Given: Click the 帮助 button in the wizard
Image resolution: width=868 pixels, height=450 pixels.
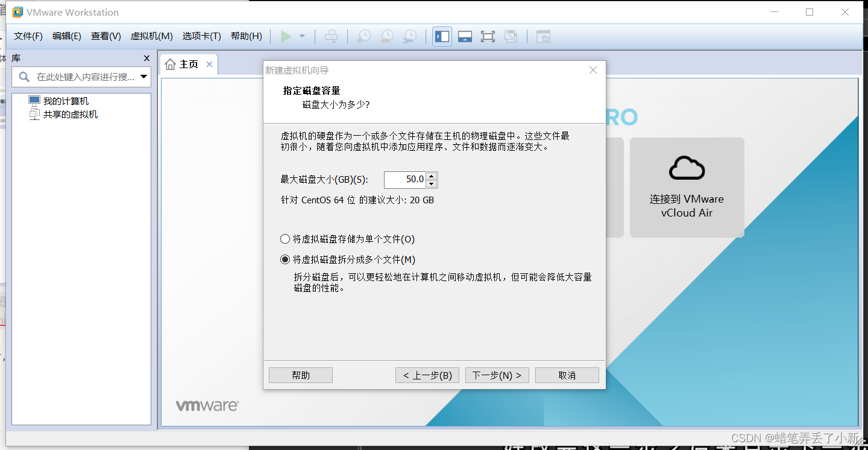Looking at the screenshot, I should point(301,375).
